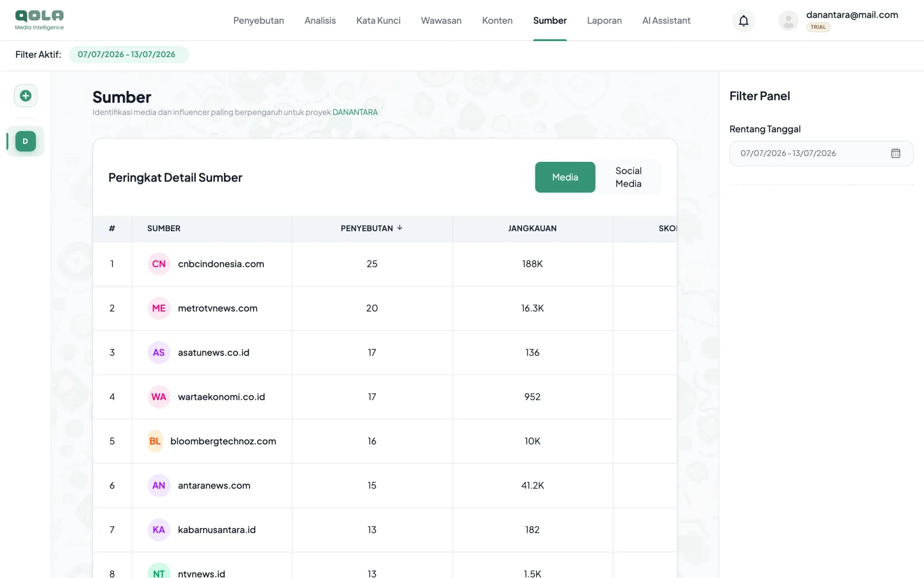Click the danantara@mail.com account name
This screenshot has height=578, width=924.
852,15
